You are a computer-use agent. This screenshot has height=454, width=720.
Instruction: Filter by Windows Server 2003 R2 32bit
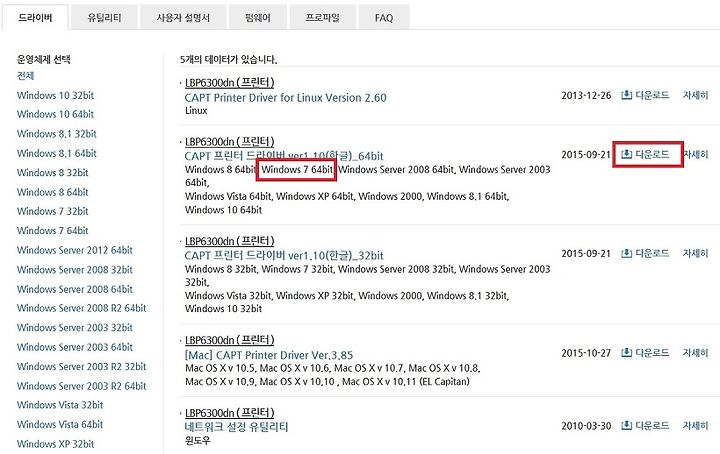tap(81, 367)
